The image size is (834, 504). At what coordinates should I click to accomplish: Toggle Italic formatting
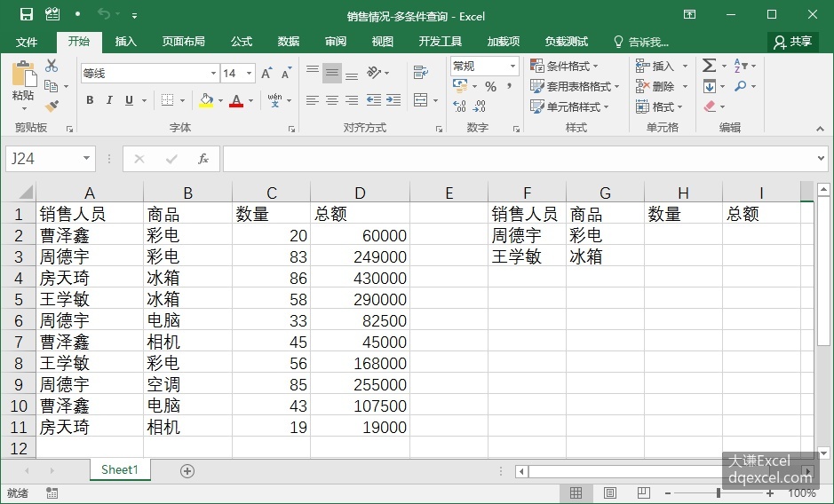pyautogui.click(x=109, y=100)
